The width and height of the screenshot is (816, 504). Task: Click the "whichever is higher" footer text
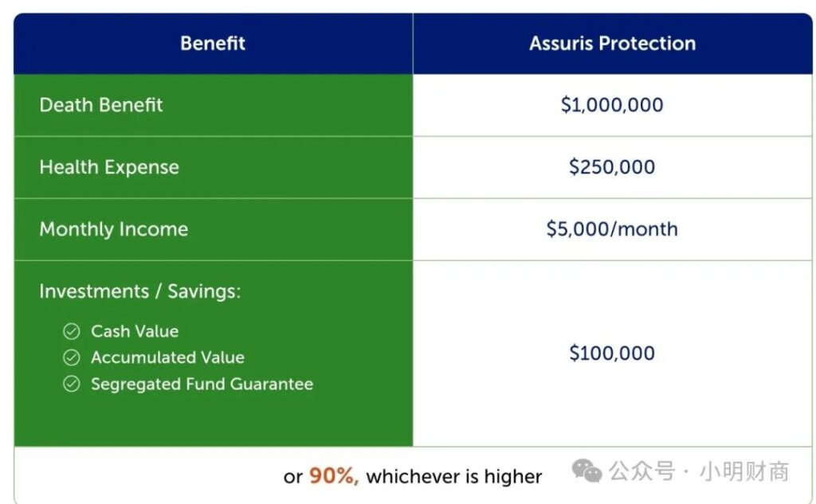tap(454, 476)
